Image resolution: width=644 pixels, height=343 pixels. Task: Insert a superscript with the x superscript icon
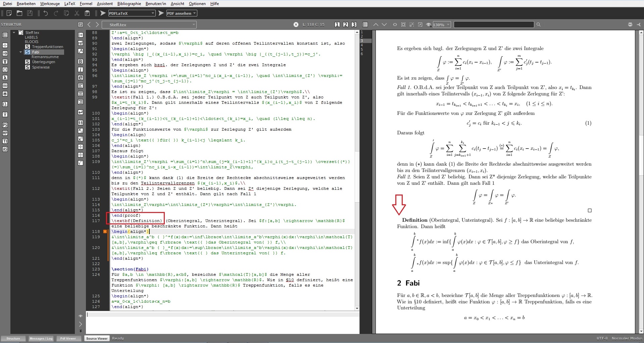(81, 139)
